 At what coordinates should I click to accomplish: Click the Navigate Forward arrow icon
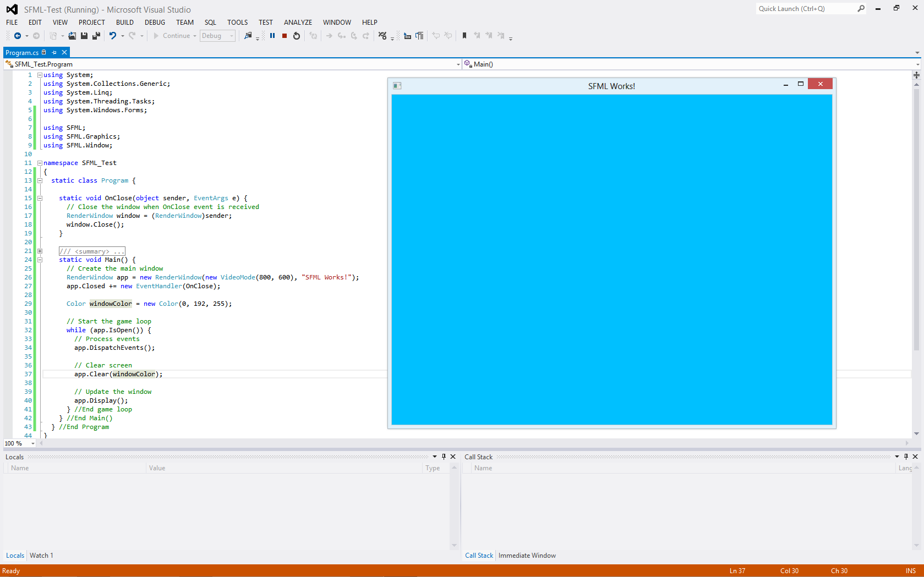(x=36, y=36)
